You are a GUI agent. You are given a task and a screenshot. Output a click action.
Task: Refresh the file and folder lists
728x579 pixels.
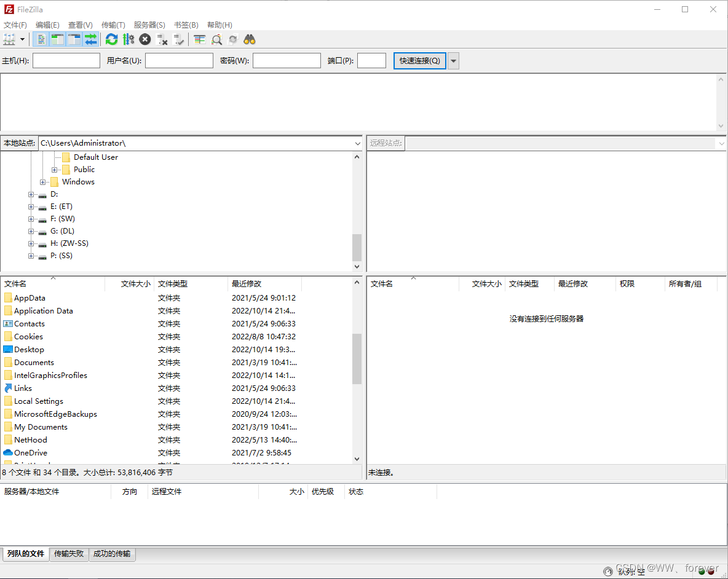[x=111, y=39]
